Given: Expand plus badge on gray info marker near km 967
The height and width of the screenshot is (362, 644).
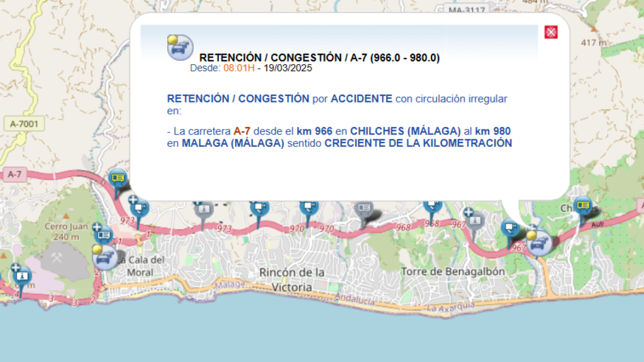Looking at the screenshot, I should pos(468,212).
